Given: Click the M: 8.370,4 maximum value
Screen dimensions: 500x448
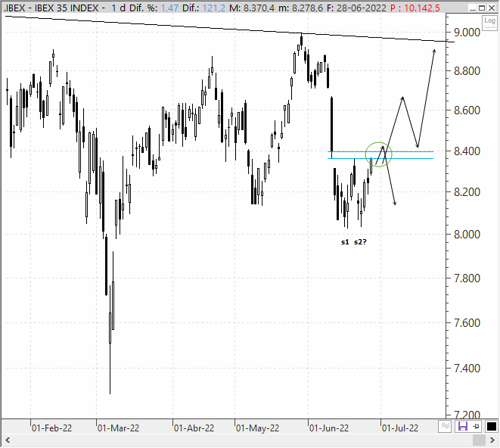Looking at the screenshot, I should point(252,8).
